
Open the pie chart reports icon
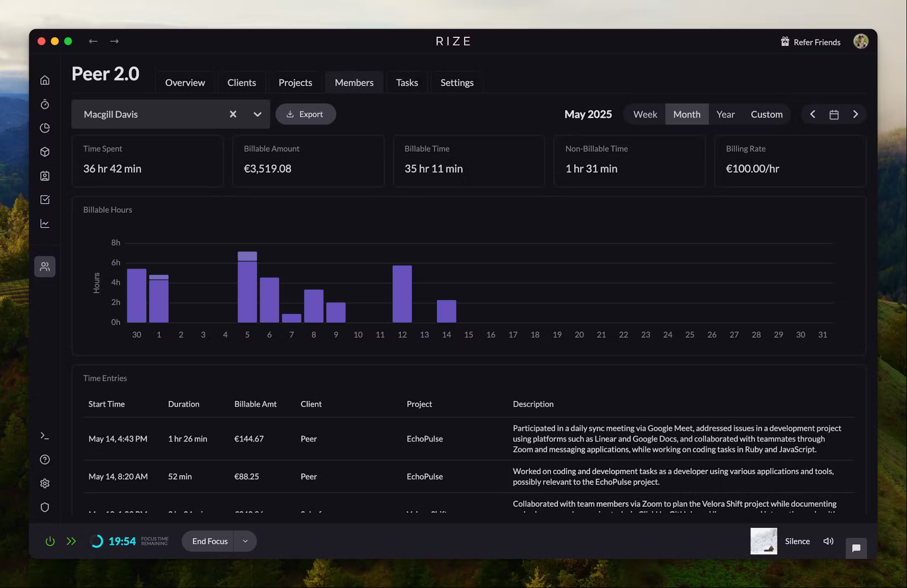[x=45, y=128]
